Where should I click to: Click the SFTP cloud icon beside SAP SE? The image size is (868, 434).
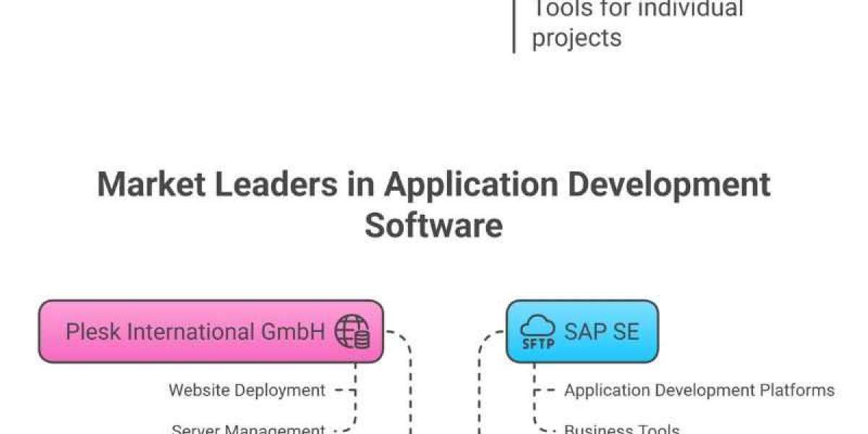click(537, 333)
